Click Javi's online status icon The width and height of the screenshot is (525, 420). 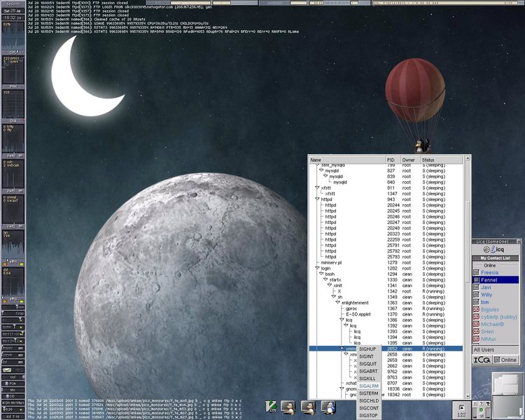tap(476, 288)
